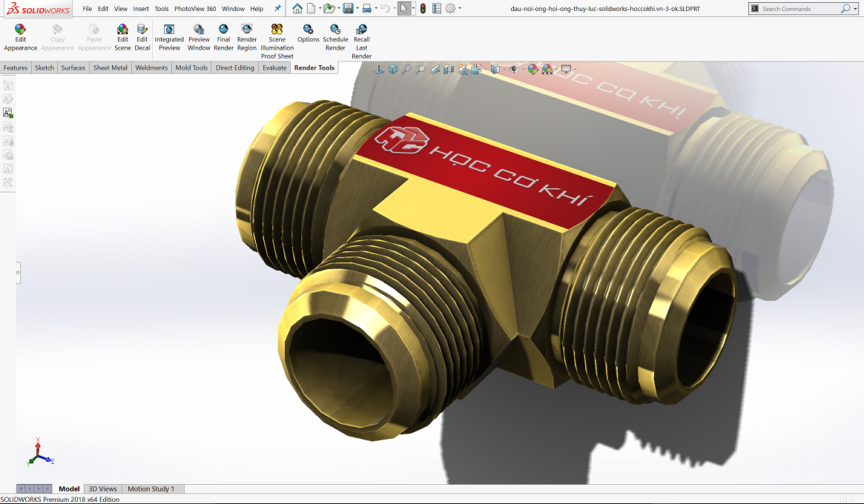The width and height of the screenshot is (864, 504).
Task: Start the Integrated Preview render
Action: point(169,38)
